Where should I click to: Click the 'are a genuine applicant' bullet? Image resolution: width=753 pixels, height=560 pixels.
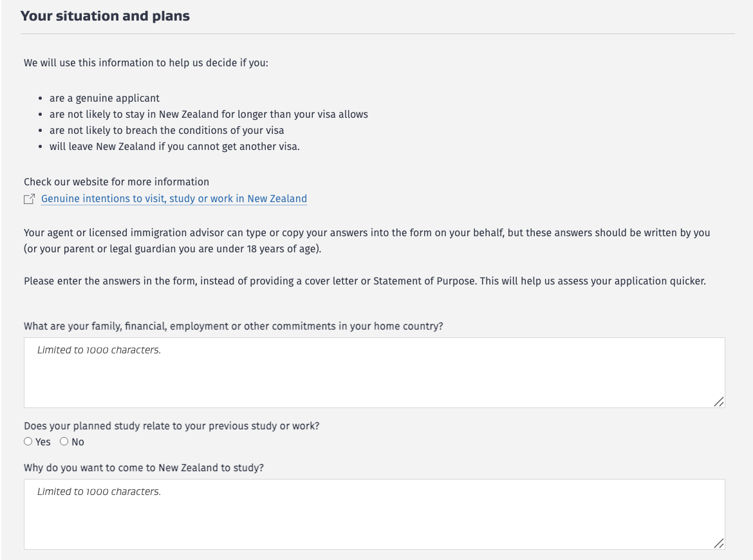point(104,98)
